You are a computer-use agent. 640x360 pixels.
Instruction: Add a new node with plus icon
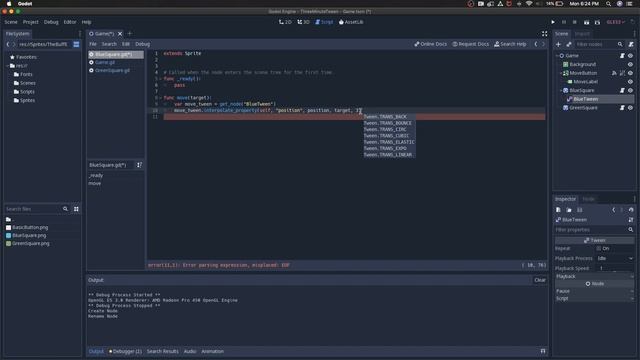[x=558, y=44]
